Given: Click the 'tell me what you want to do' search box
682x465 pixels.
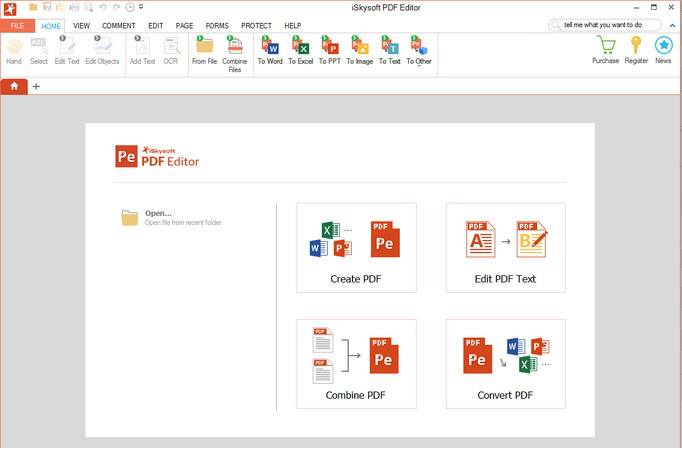Looking at the screenshot, I should pyautogui.click(x=605, y=25).
